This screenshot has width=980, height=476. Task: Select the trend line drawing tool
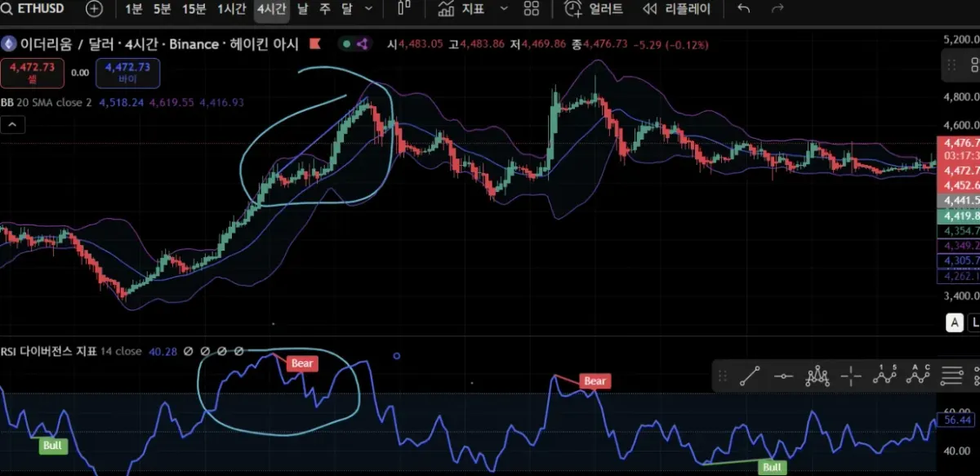click(x=750, y=376)
